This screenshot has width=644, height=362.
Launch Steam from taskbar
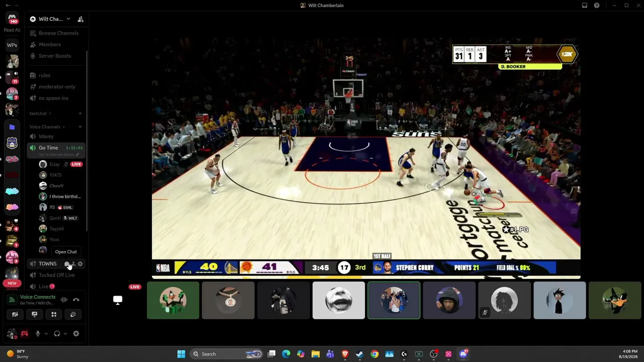pyautogui.click(x=359, y=354)
